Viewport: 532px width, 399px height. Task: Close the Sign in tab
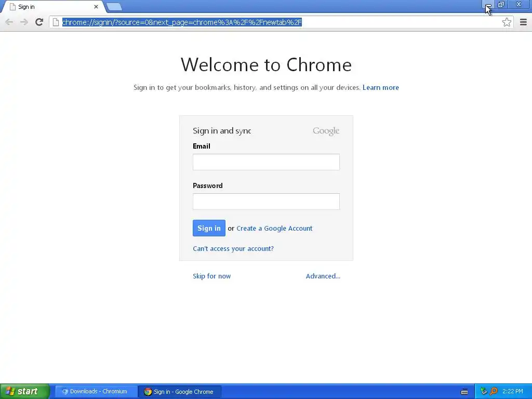click(96, 7)
